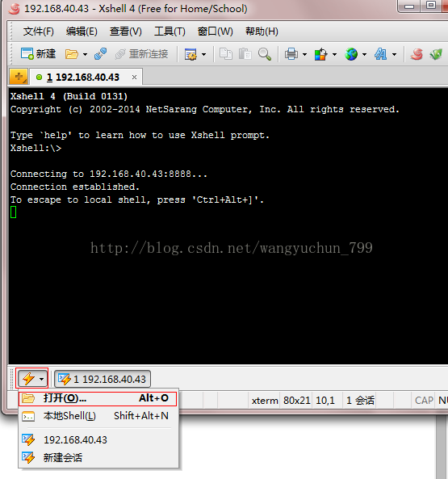The image size is (448, 479).
Task: Click the 80x21 terminal size status entry
Action: point(296,400)
